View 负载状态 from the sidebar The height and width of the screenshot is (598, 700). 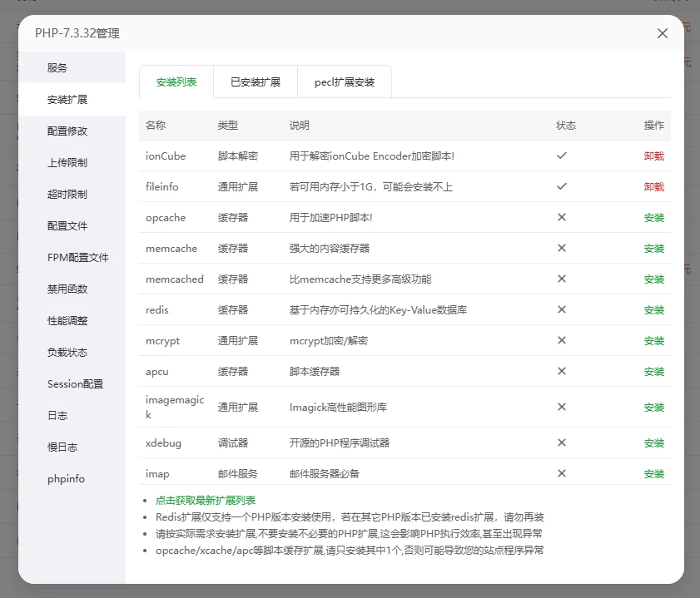[67, 353]
